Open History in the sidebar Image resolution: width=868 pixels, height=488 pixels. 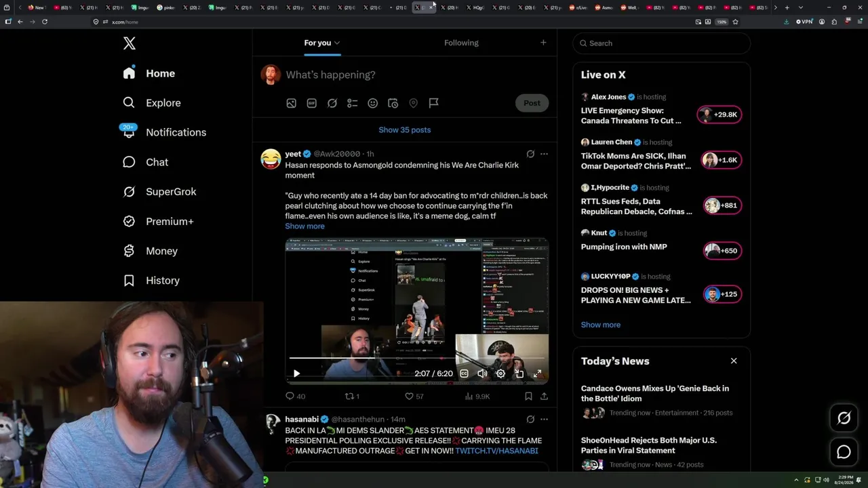(151, 281)
